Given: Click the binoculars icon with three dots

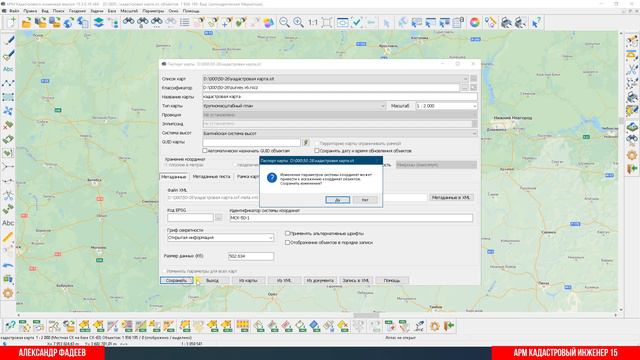Looking at the screenshot, I should 156,22.
